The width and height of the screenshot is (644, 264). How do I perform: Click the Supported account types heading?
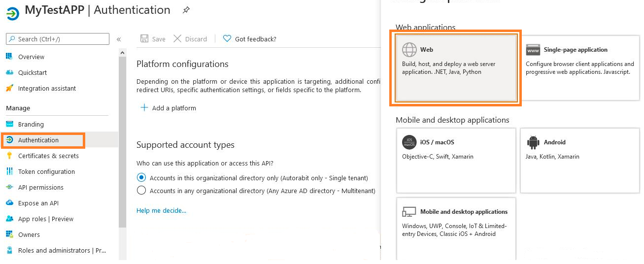point(185,145)
